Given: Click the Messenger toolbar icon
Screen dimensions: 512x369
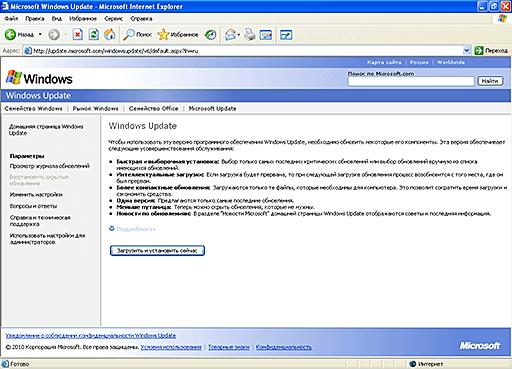Looking at the screenshot, I should [x=286, y=35].
